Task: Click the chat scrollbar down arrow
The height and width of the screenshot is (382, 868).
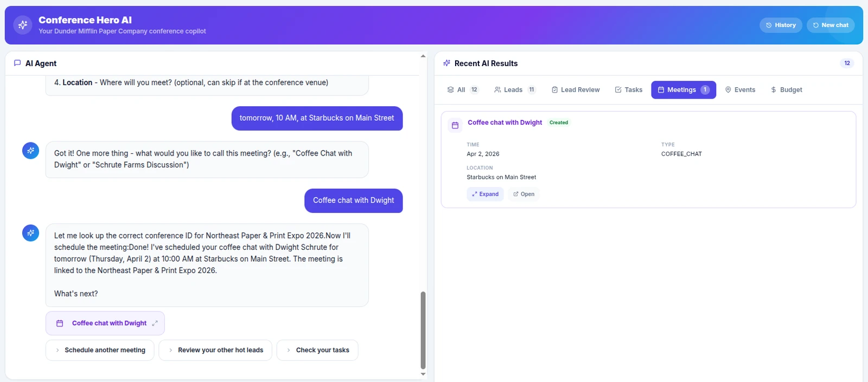Action: click(423, 374)
